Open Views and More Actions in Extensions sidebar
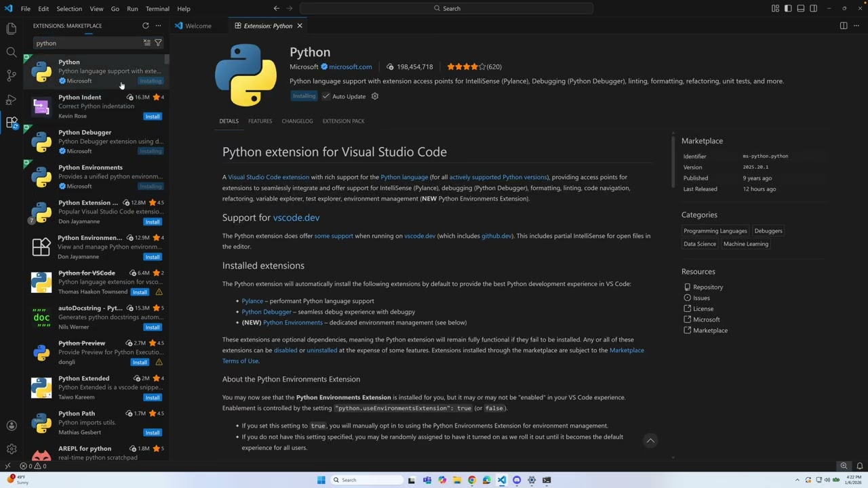This screenshot has width=868, height=488. click(158, 26)
